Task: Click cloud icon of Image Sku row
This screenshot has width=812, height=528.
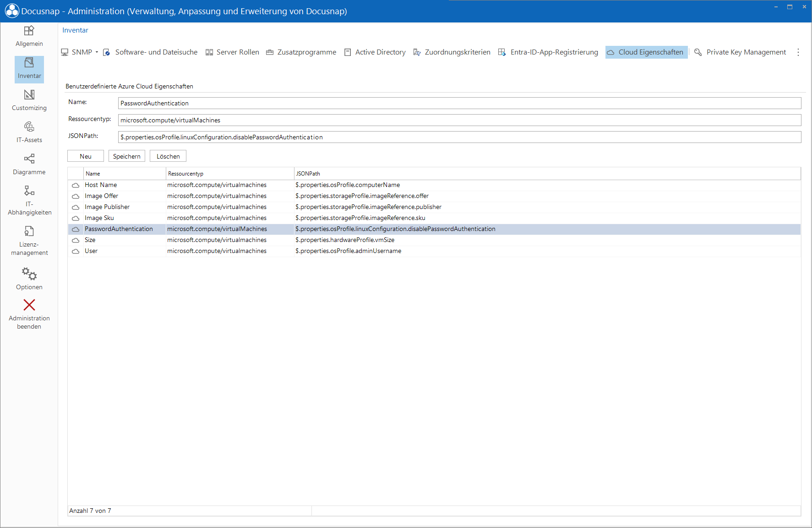Action: (x=76, y=218)
